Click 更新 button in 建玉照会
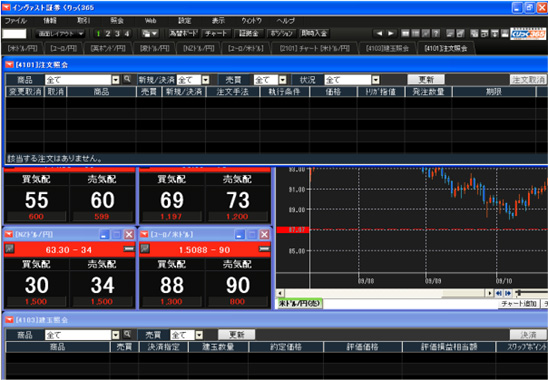The image size is (548, 380). 237,335
